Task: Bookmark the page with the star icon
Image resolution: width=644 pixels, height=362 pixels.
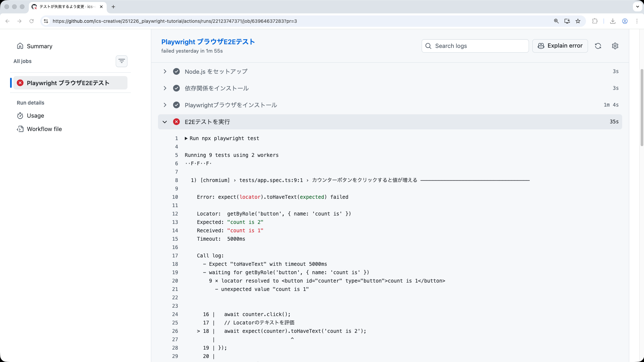Action: pyautogui.click(x=578, y=21)
